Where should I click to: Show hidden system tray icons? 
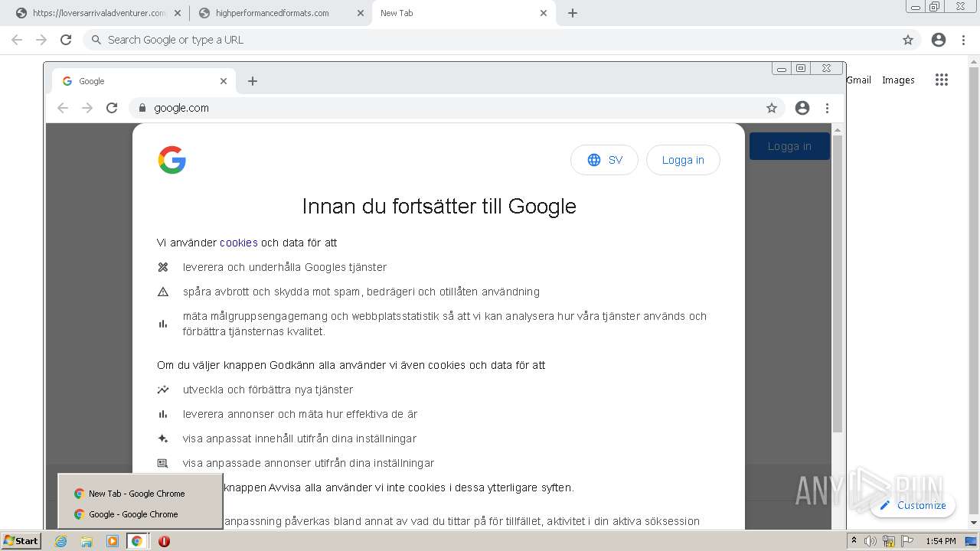pos(854,541)
